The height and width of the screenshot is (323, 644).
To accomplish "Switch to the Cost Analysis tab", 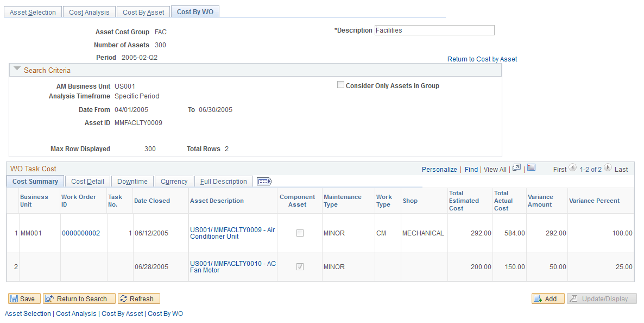I will 89,11.
